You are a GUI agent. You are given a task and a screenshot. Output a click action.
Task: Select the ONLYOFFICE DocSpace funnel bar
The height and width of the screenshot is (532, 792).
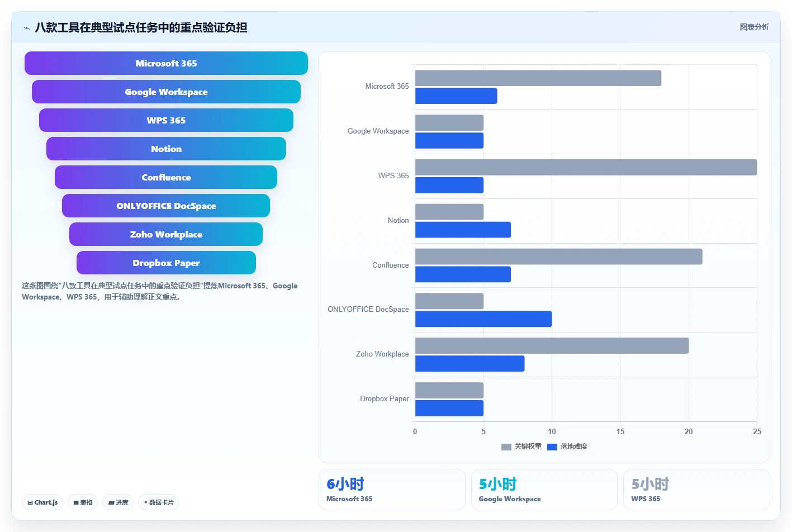(x=166, y=206)
